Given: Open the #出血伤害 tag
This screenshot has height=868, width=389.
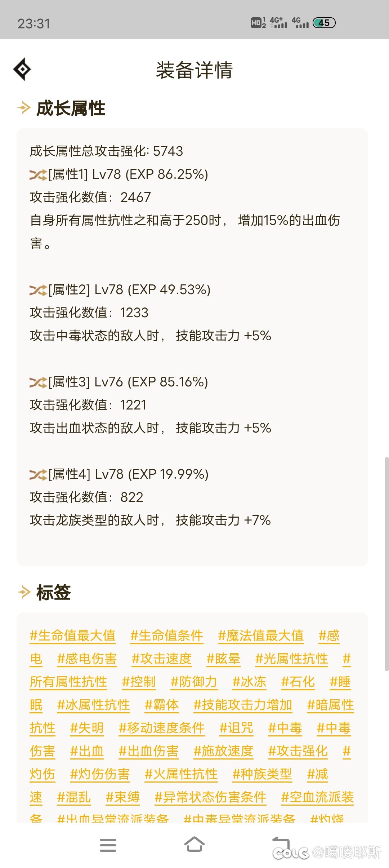Looking at the screenshot, I should click(148, 752).
